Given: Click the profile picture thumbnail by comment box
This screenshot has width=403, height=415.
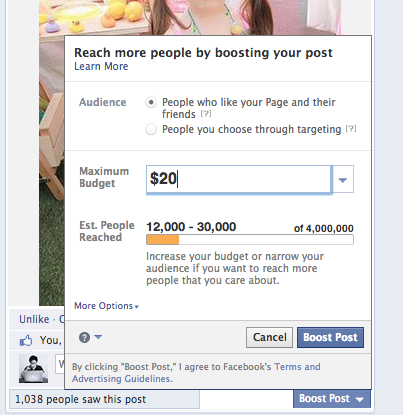Looking at the screenshot, I should pos(33,368).
